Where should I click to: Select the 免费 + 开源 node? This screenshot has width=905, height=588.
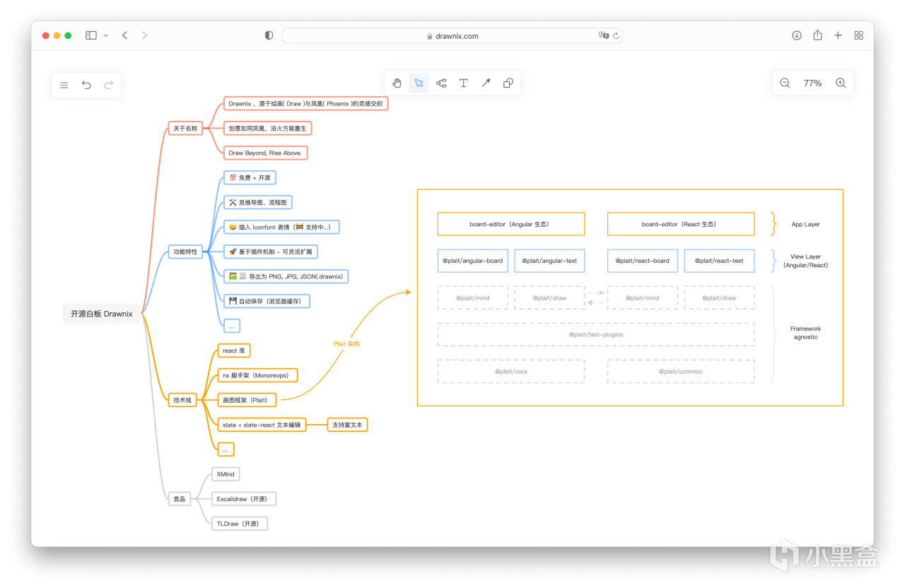250,177
